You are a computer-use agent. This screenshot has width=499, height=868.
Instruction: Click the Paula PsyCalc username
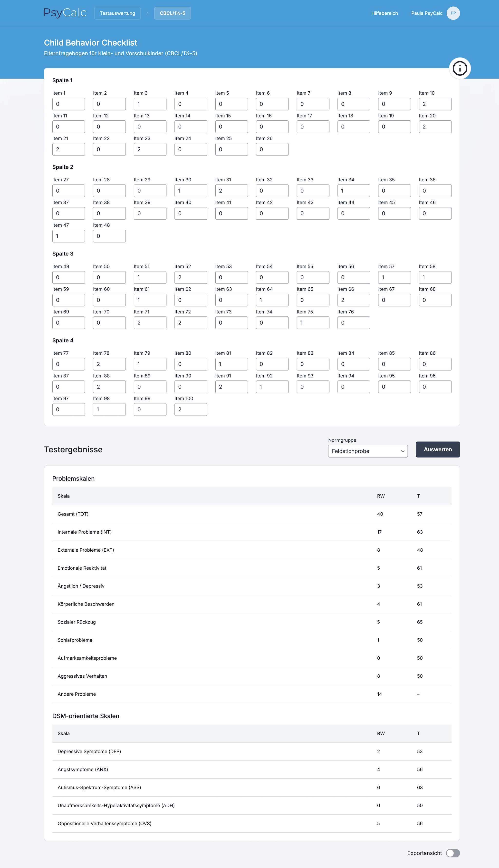tap(427, 13)
